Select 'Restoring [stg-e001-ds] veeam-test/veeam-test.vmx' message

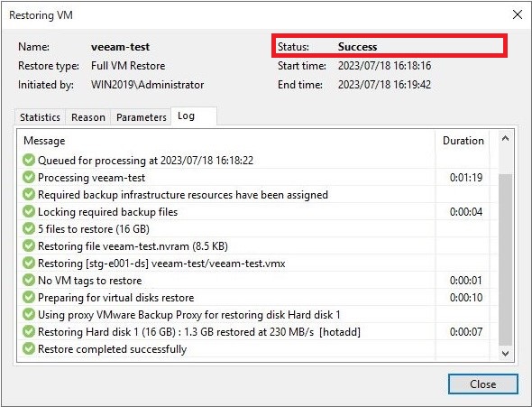point(161,264)
